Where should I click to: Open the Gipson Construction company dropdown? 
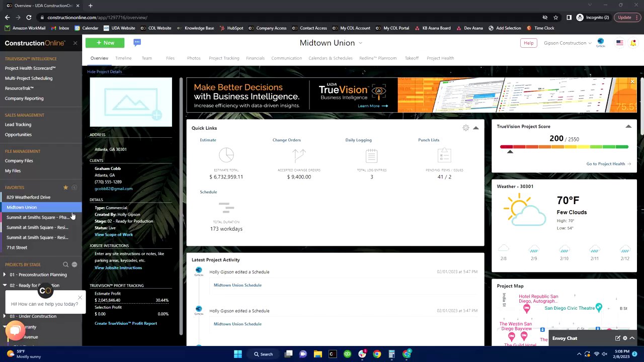pyautogui.click(x=568, y=43)
